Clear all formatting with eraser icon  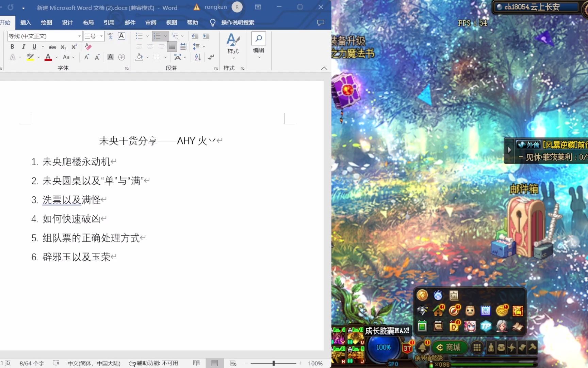click(x=88, y=47)
